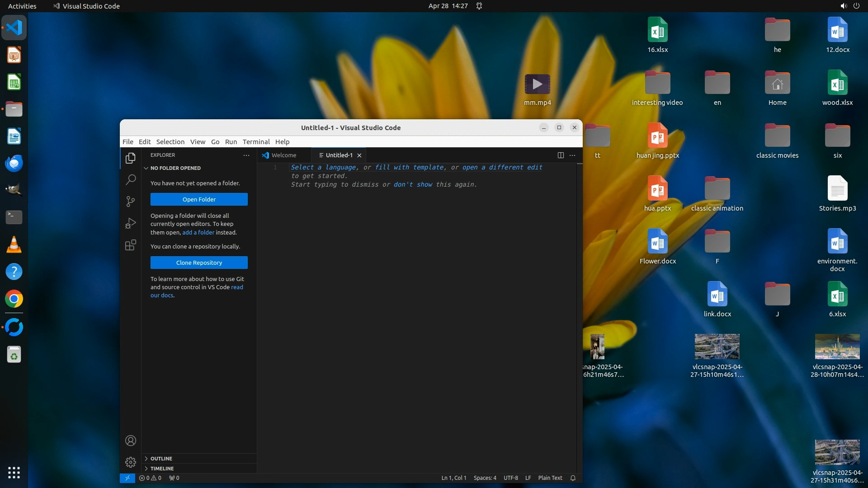868x488 pixels.
Task: Click the Accounts icon in the activity bar
Action: (x=131, y=441)
